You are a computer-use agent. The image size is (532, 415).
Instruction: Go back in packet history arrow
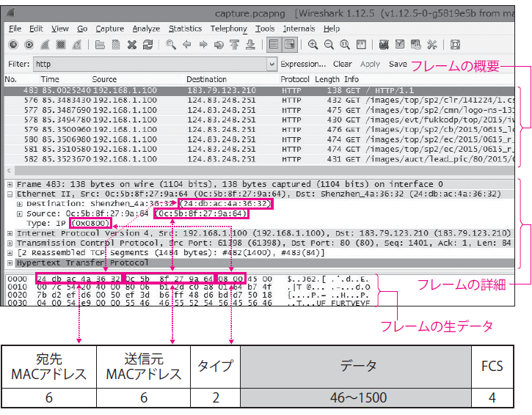pos(186,45)
